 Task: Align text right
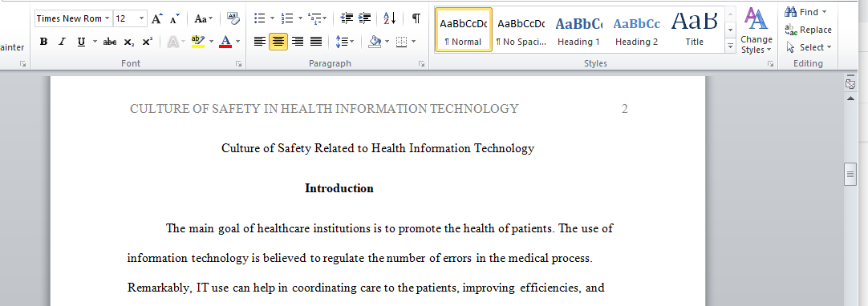pos(298,42)
